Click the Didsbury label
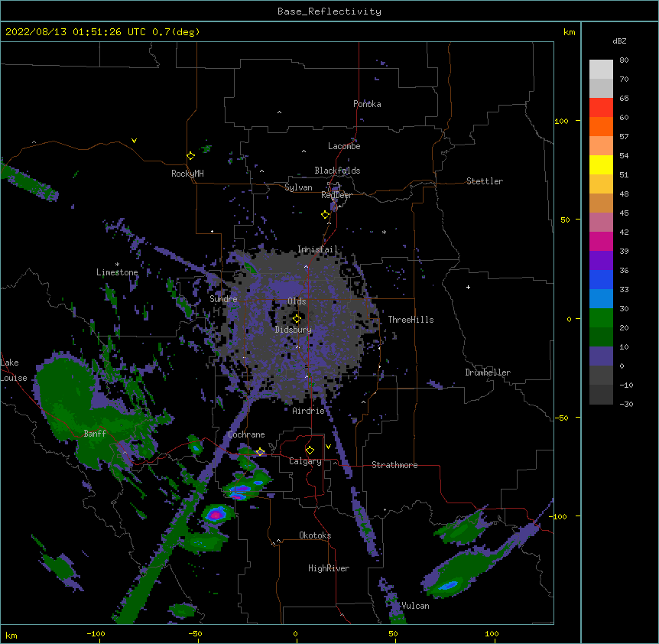Image resolution: width=659 pixels, height=644 pixels. click(x=294, y=330)
